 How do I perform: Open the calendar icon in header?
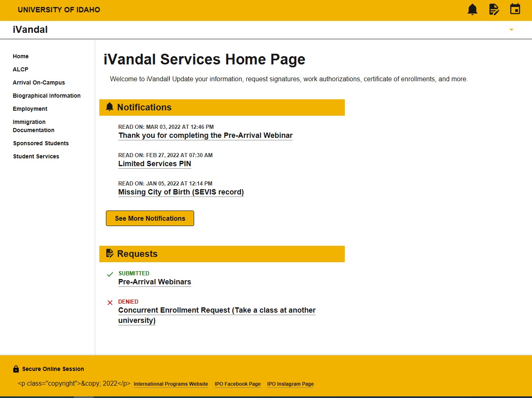click(x=515, y=9)
